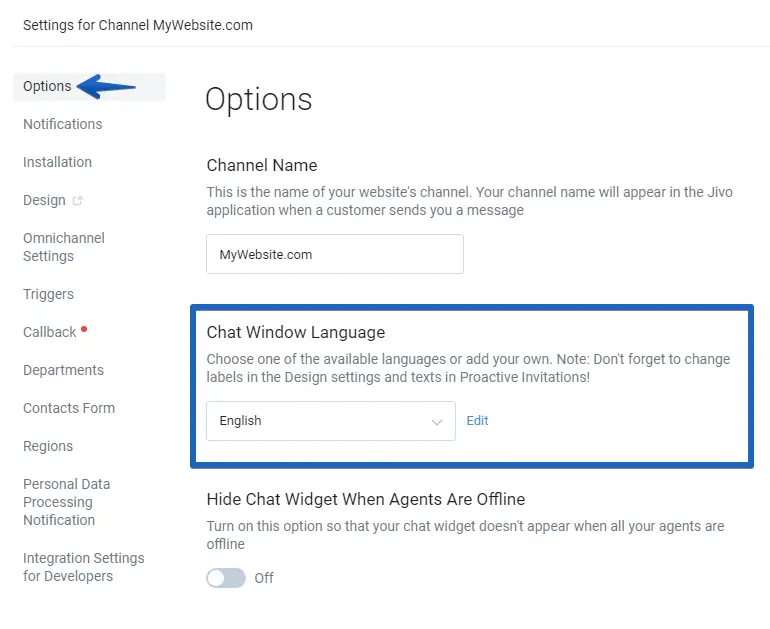Open the Contacts Form settings
Viewport: 770px width, 629px height.
[x=68, y=408]
